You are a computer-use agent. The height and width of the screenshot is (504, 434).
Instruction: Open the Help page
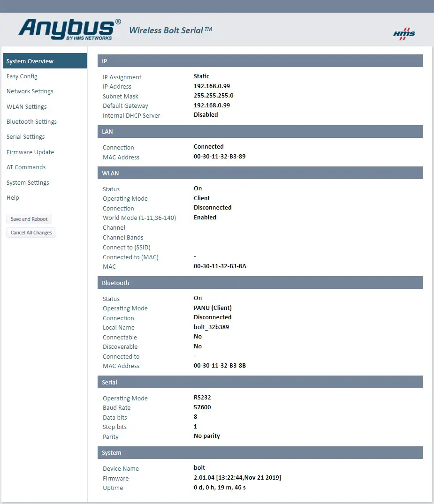click(x=13, y=198)
